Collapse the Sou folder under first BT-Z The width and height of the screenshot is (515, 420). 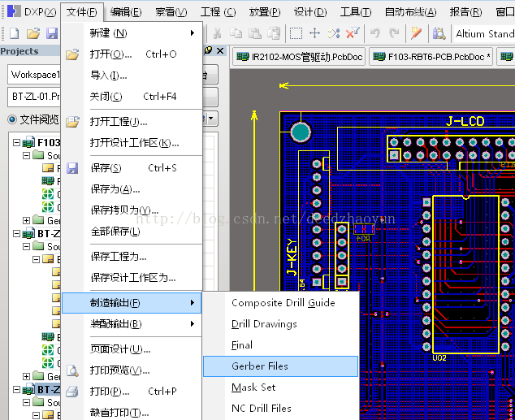pyautogui.click(x=26, y=246)
